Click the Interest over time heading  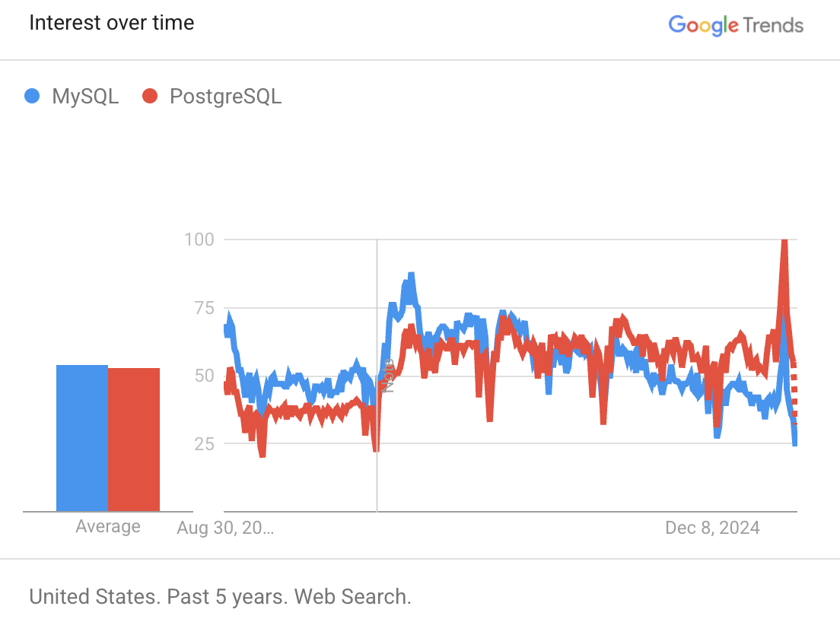click(x=111, y=23)
